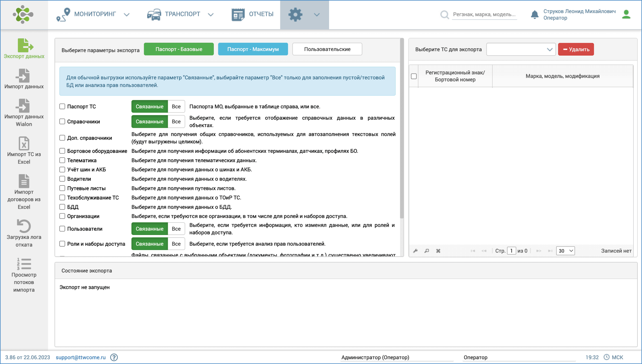Check the Паспорт ТС checkbox
The image size is (642, 364).
click(x=62, y=107)
